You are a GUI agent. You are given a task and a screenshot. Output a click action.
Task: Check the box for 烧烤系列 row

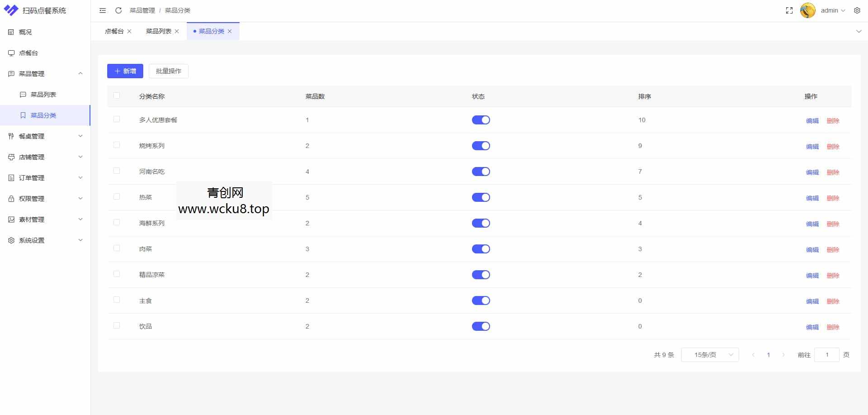pyautogui.click(x=117, y=145)
